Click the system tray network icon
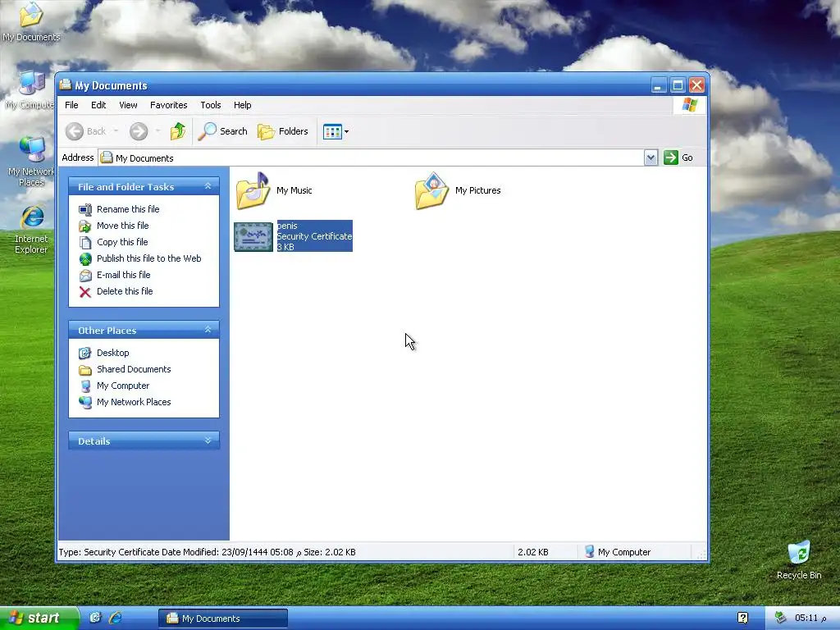The image size is (840, 630). 781,618
